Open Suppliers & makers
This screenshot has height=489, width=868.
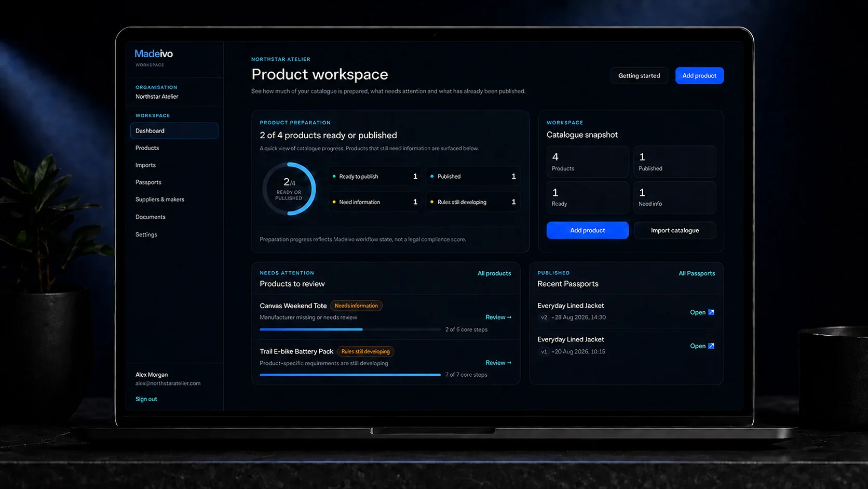[x=160, y=200]
